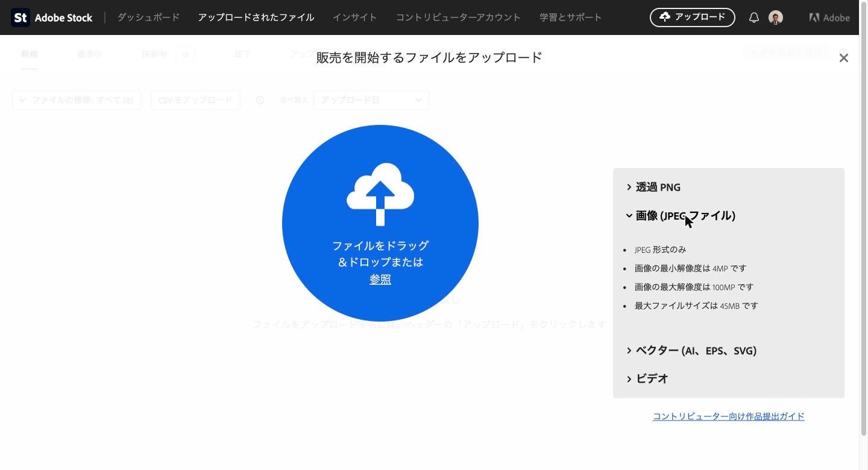Open the ダッシュボード menu item

point(148,17)
